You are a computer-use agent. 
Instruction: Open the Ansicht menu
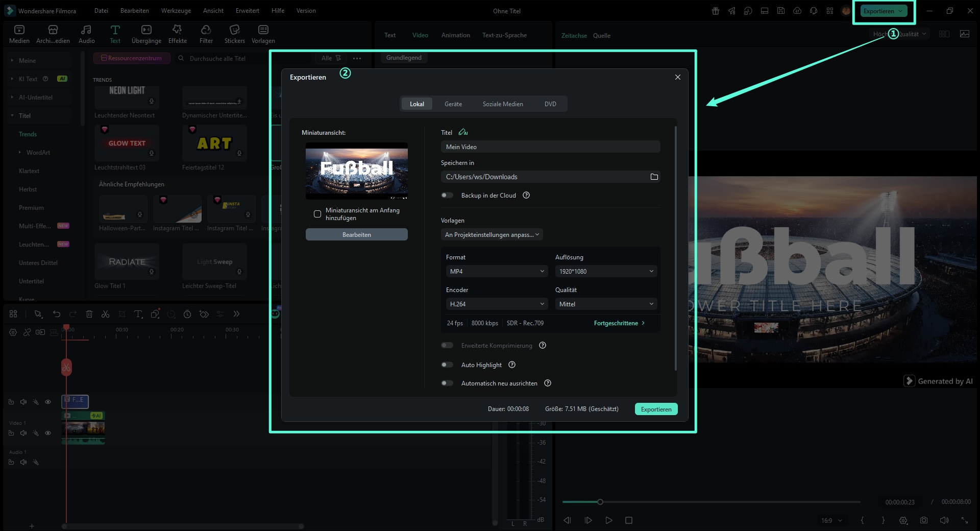(x=213, y=11)
